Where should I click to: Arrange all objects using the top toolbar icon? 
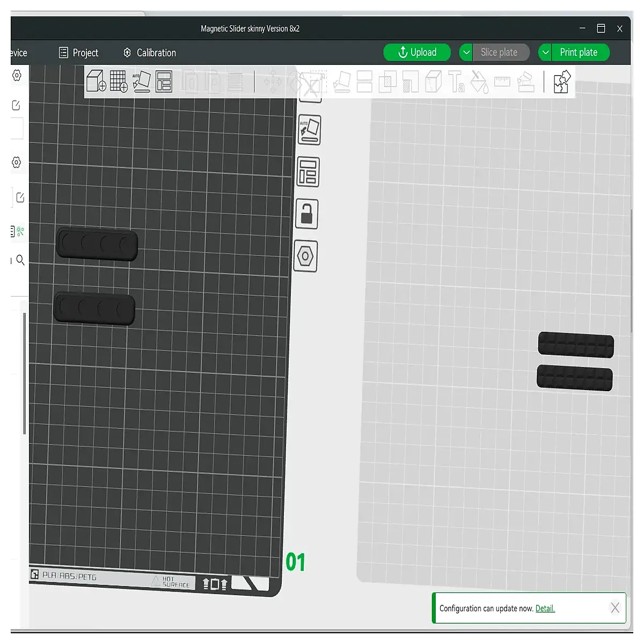point(164,82)
